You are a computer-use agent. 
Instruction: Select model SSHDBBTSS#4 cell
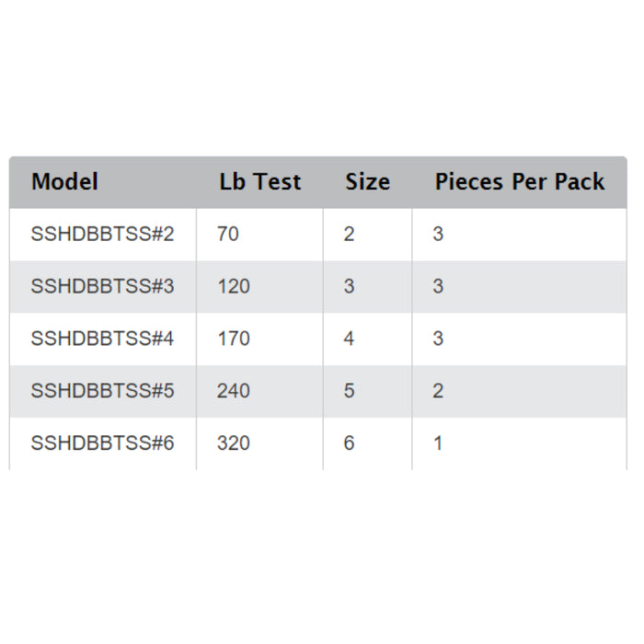point(103,339)
